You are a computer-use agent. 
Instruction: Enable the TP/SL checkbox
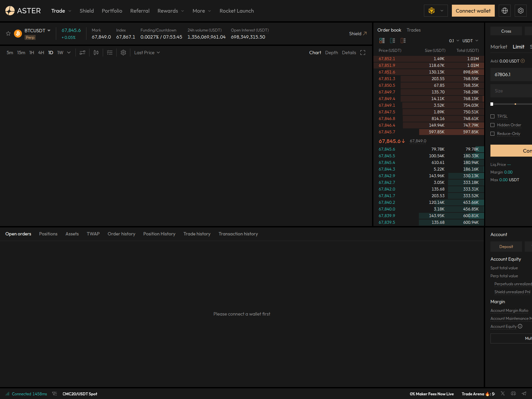tap(492, 116)
